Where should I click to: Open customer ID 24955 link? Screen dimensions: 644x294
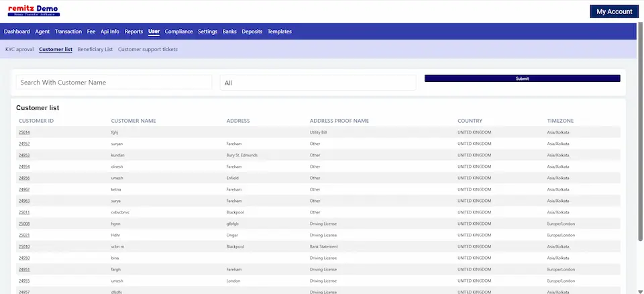[x=24, y=281]
